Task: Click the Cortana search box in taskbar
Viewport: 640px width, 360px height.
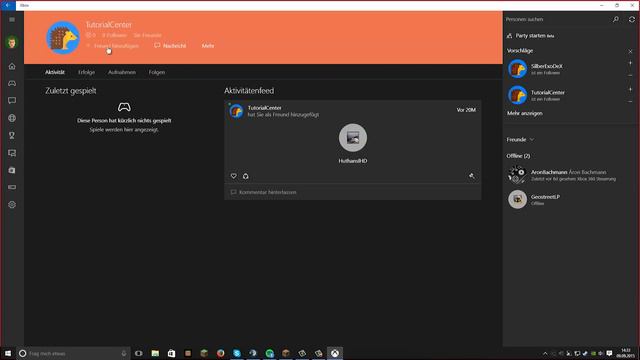Action: coord(73,353)
